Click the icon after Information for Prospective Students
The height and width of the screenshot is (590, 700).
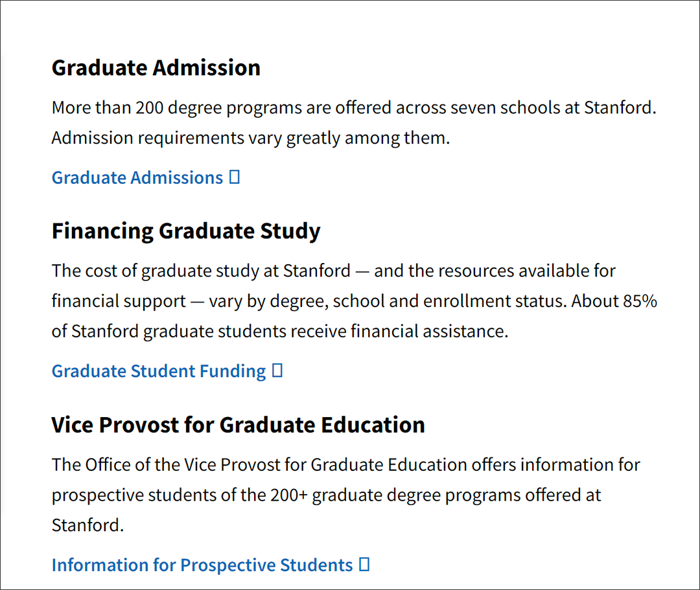click(x=364, y=565)
